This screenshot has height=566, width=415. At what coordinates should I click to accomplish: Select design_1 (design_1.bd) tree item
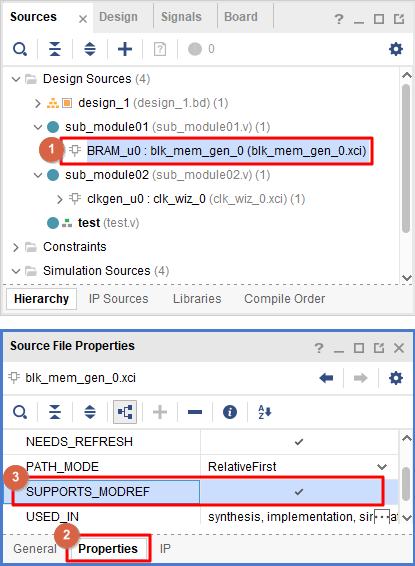[153, 103]
